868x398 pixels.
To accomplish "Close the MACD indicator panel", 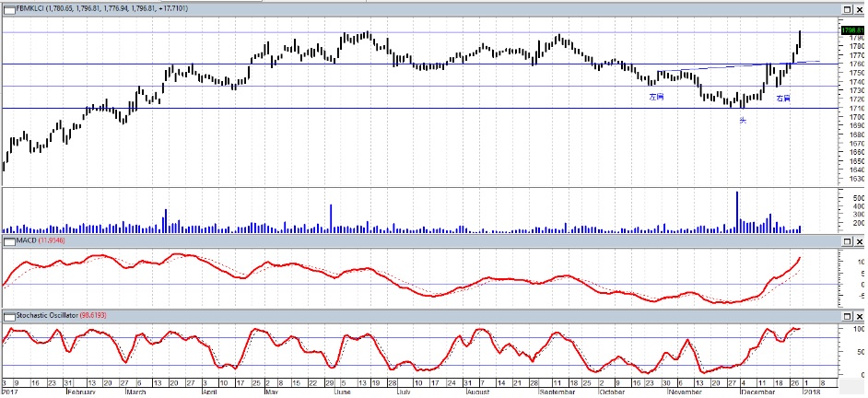I will pos(859,241).
